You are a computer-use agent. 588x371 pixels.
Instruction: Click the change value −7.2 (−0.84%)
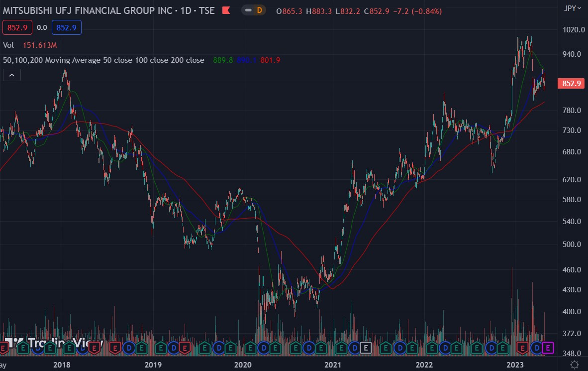tap(417, 11)
